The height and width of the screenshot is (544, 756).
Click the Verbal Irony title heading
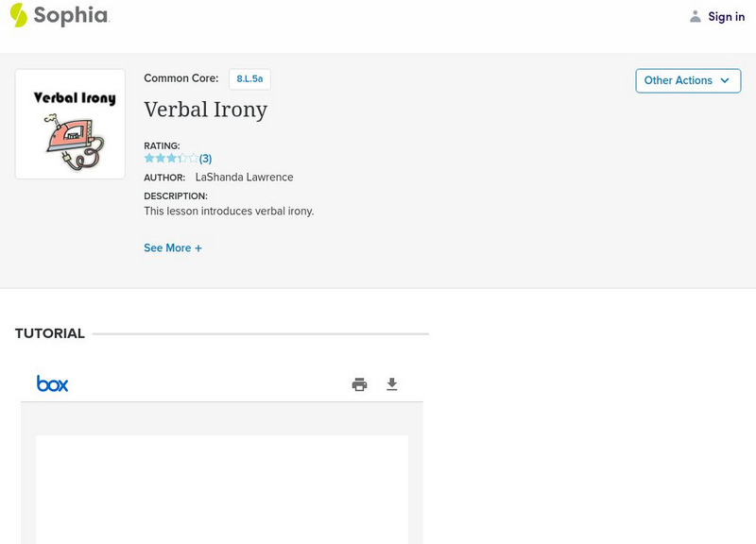click(205, 110)
